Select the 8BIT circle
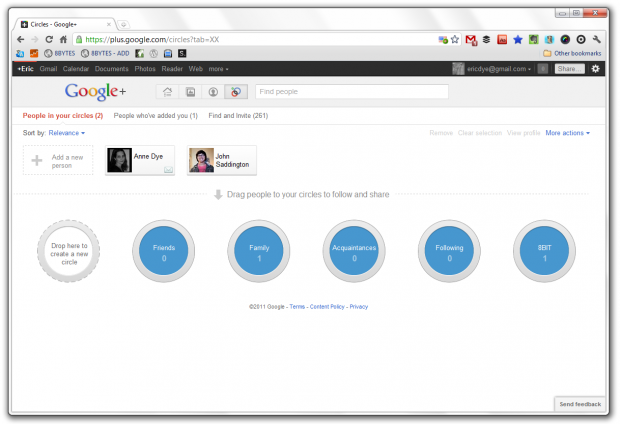The image size is (620, 424). 544,251
